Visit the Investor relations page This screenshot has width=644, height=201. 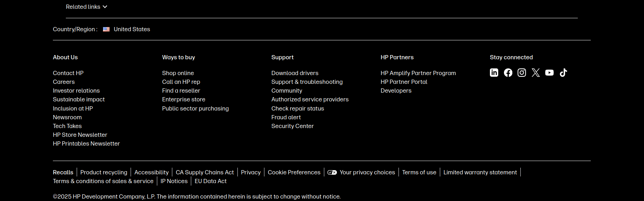[76, 91]
